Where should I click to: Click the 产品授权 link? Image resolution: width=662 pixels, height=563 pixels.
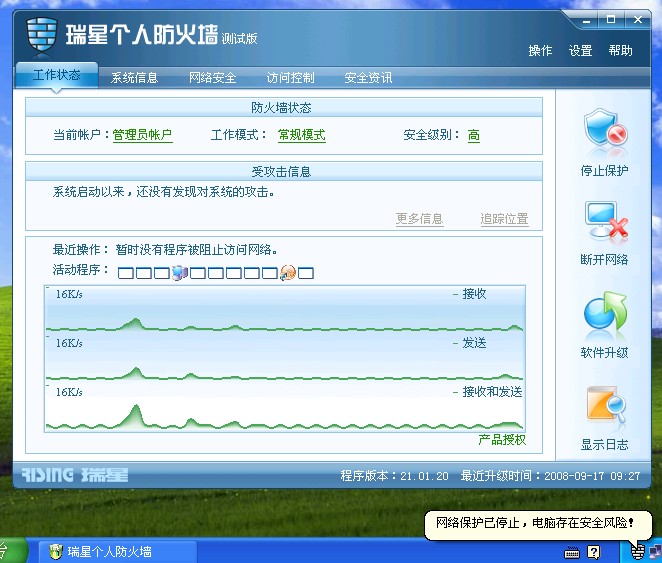[x=502, y=440]
